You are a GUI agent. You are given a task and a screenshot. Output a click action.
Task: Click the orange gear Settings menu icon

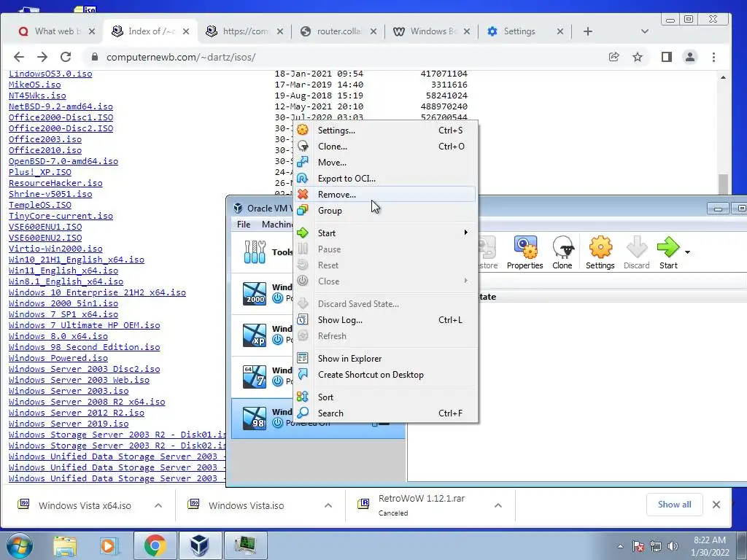pos(303,130)
